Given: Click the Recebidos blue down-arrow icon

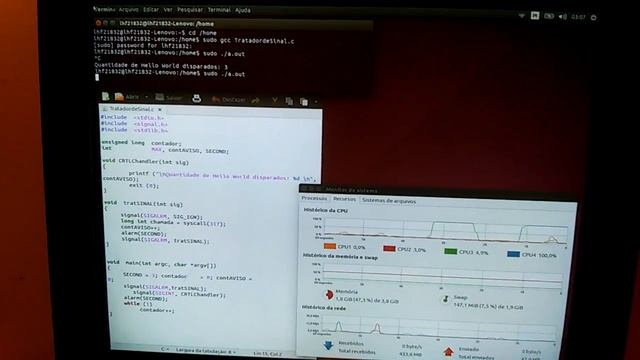Looking at the screenshot, I should (328, 346).
